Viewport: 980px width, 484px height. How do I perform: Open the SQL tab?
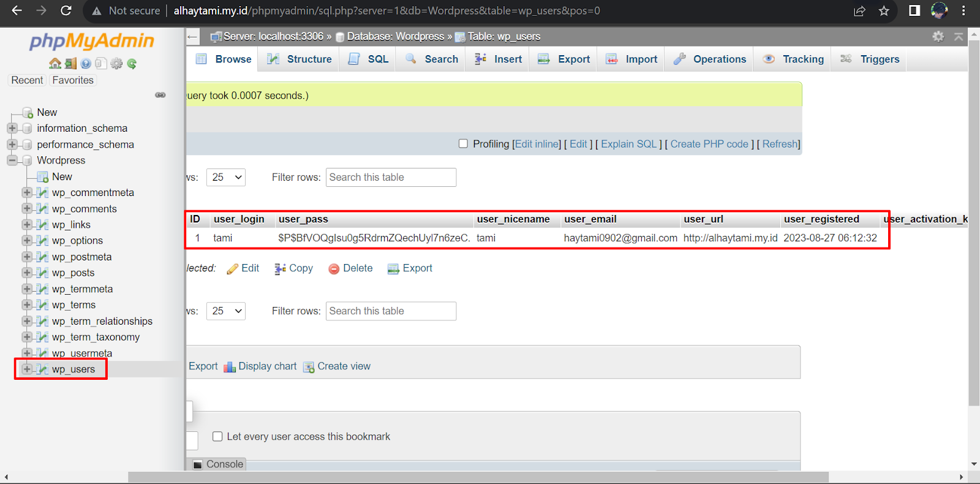[x=369, y=59]
